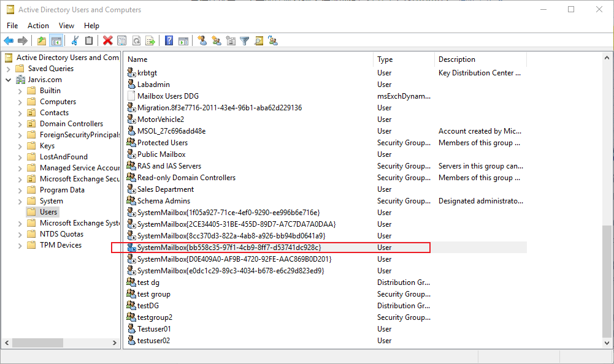Click Add to group toolbar icon

273,40
